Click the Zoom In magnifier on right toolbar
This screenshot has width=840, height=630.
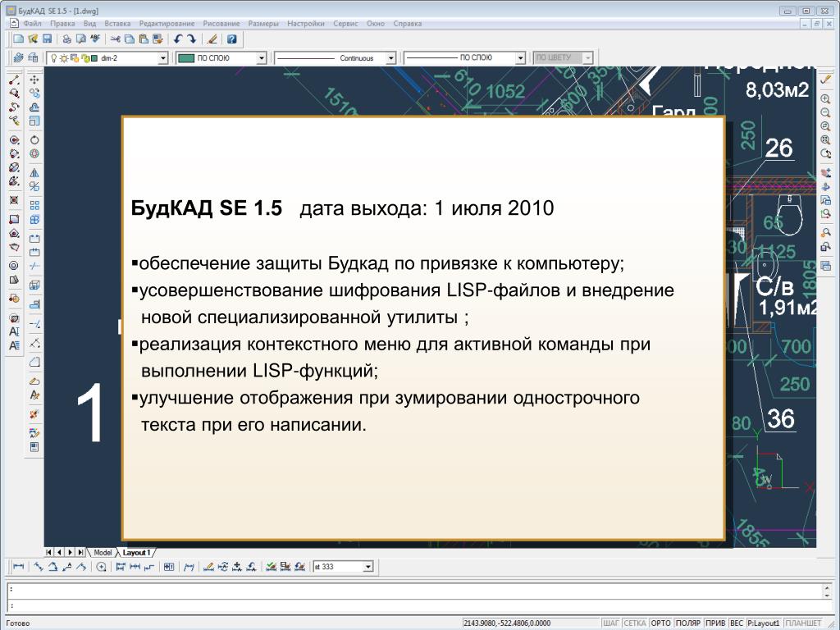click(x=825, y=99)
